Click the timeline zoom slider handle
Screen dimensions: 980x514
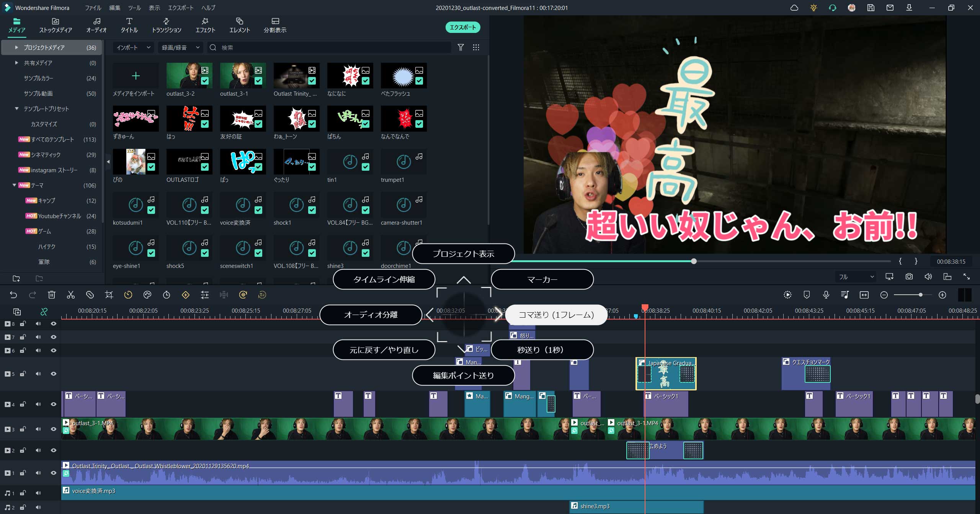point(920,295)
